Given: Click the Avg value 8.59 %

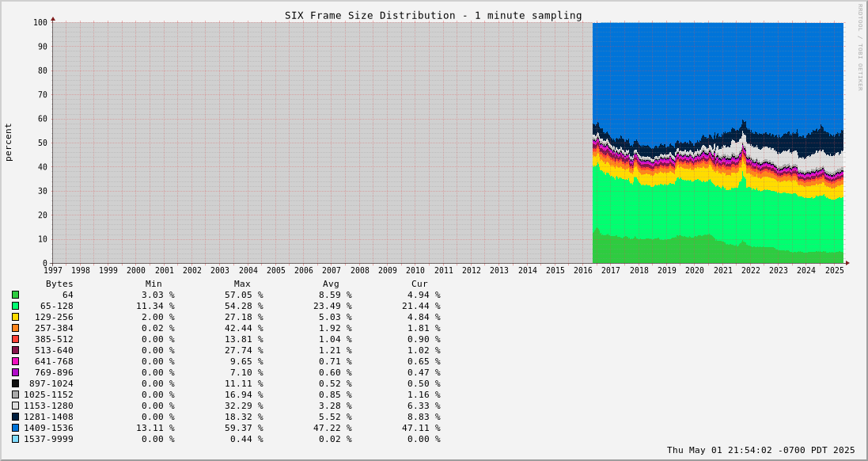Looking at the screenshot, I should coord(335,295).
